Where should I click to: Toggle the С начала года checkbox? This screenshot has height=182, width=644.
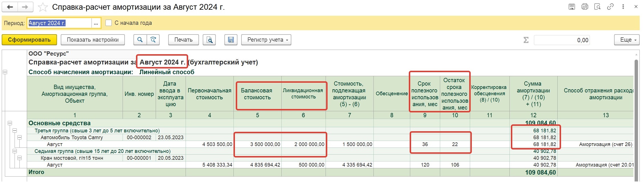[x=109, y=23]
